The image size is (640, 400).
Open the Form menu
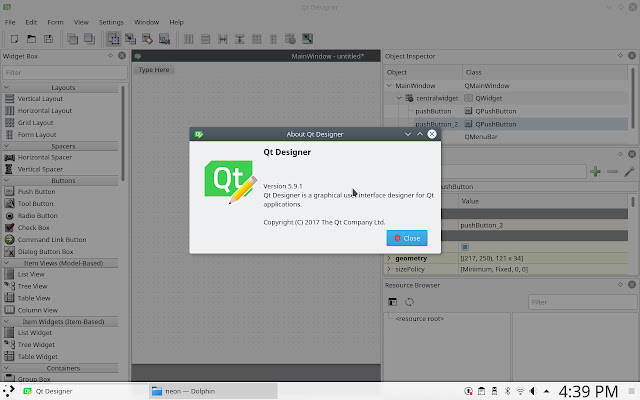click(55, 22)
